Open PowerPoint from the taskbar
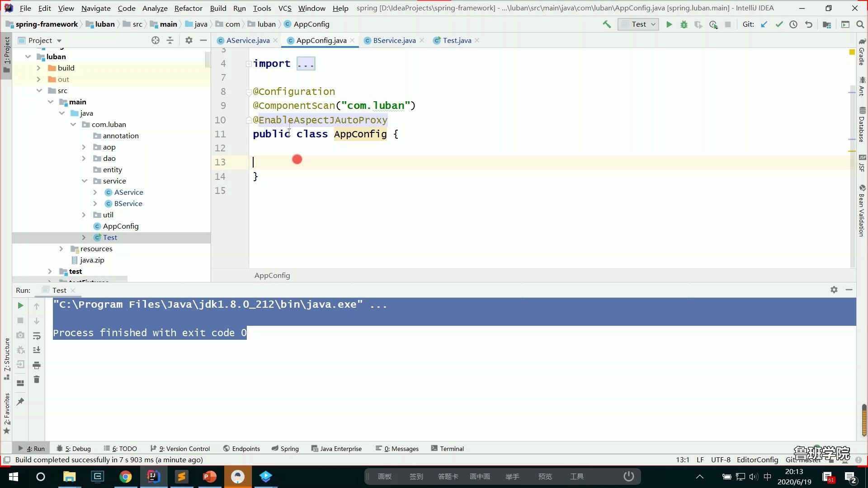Screen dimensions: 868x488 click(x=210, y=477)
